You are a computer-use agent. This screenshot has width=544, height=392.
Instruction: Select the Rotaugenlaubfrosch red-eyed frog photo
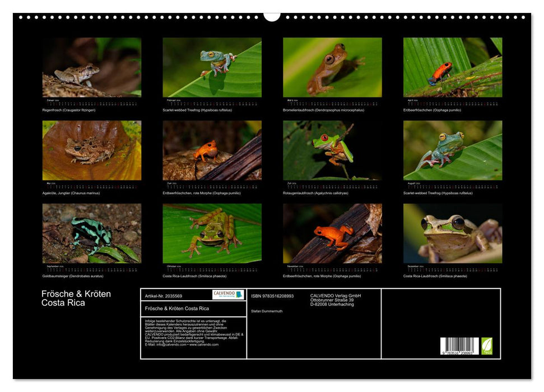pos(332,150)
